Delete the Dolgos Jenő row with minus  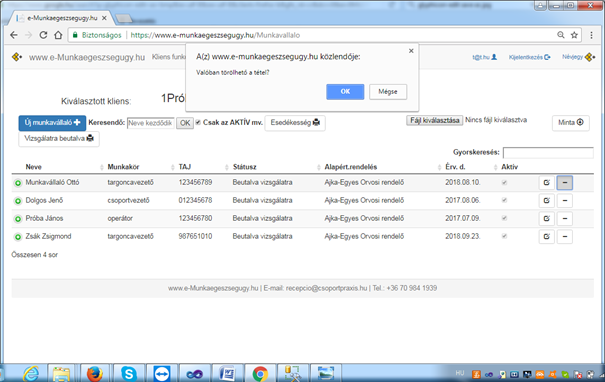(565, 201)
